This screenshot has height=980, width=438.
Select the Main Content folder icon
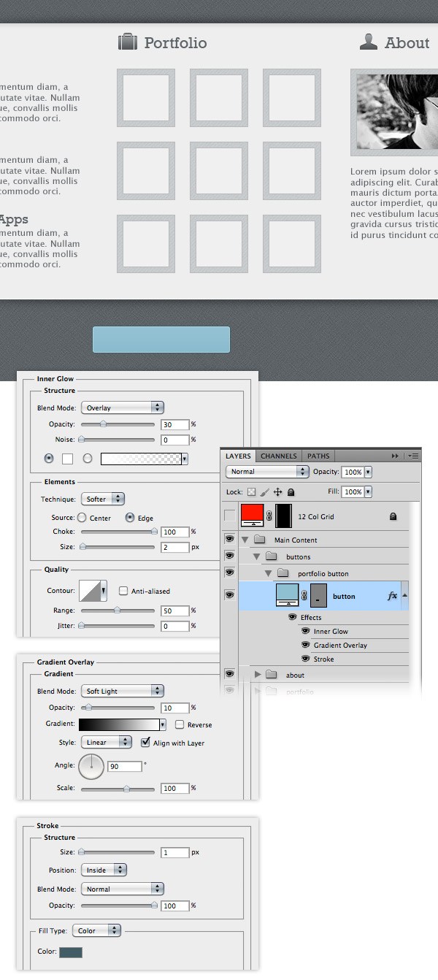point(261,540)
